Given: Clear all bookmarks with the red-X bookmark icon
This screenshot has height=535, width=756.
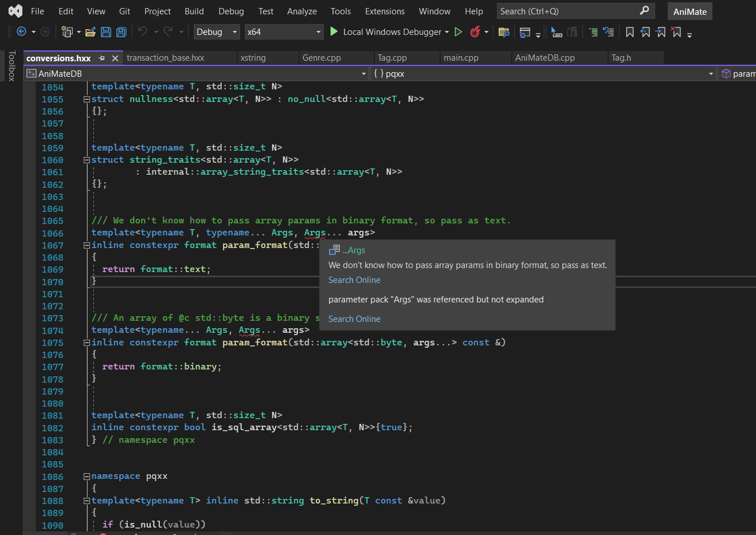Looking at the screenshot, I should [676, 32].
